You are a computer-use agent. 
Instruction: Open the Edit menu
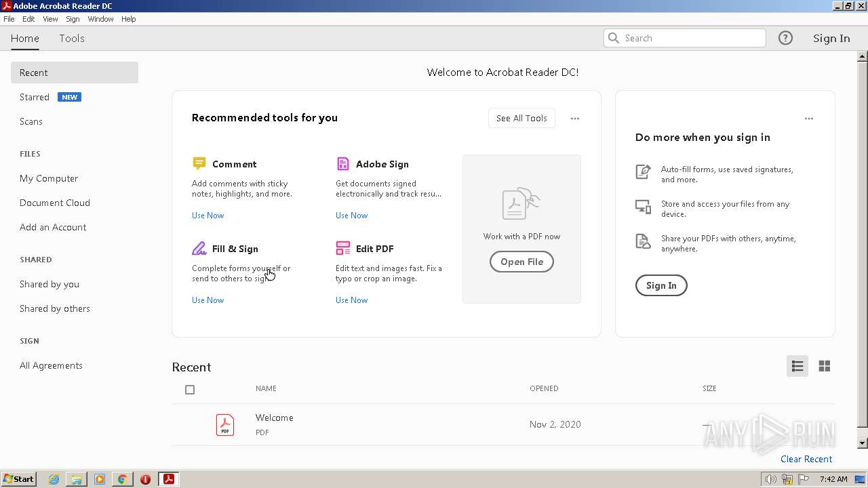(28, 19)
